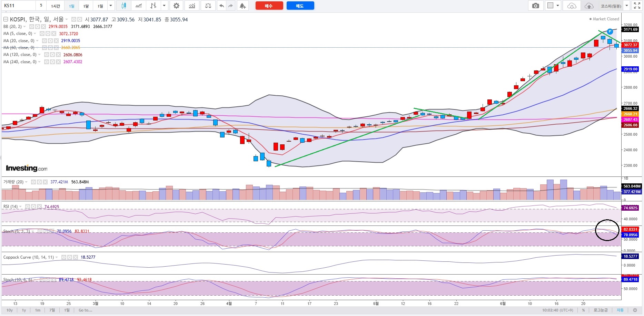Viewport: 644px width, 316px height.
Task: Switch to the line chart style icon
Action: click(x=138, y=6)
